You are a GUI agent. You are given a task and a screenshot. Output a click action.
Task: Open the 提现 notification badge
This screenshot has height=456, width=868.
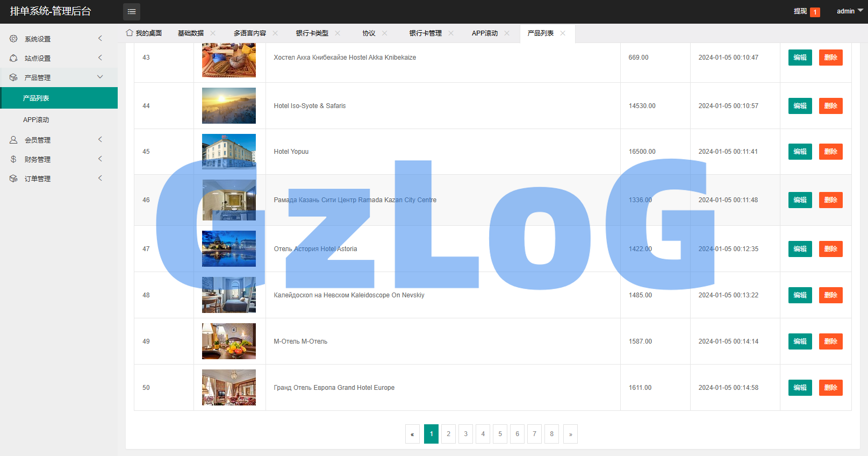click(x=815, y=12)
